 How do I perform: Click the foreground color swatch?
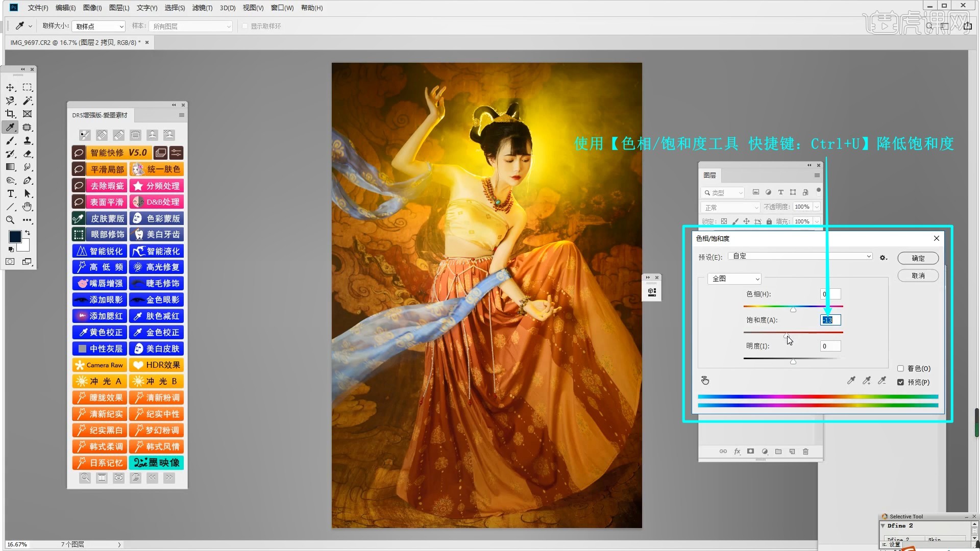(x=15, y=237)
